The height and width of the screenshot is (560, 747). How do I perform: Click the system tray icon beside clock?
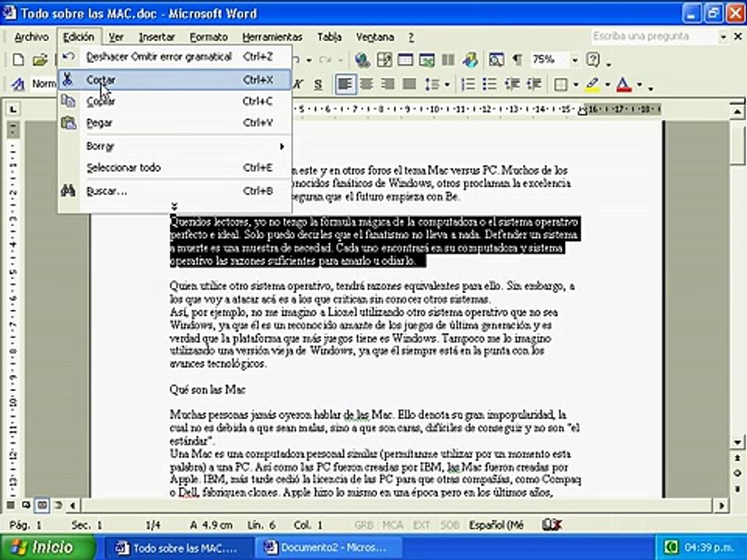672,547
